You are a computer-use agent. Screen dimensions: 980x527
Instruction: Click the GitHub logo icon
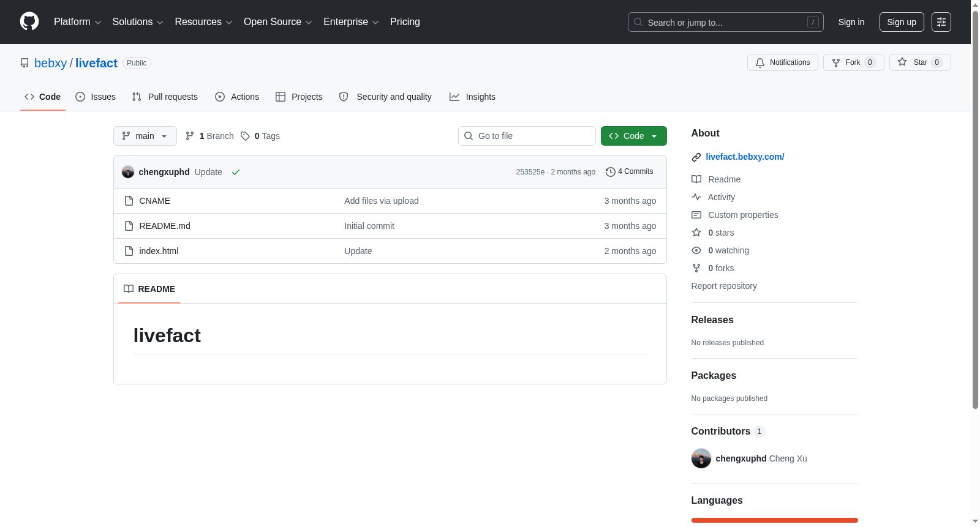click(29, 21)
